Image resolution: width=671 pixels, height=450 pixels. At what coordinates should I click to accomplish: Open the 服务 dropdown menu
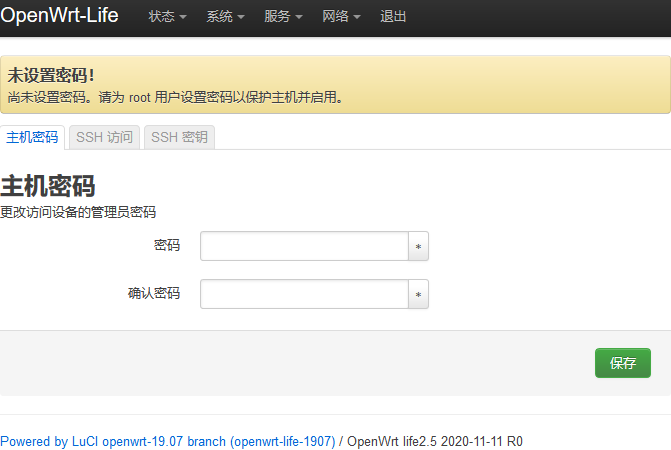pyautogui.click(x=283, y=17)
